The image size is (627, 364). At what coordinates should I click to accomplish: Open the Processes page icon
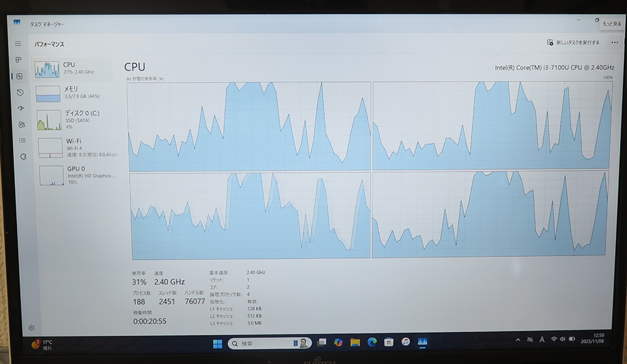click(x=18, y=60)
